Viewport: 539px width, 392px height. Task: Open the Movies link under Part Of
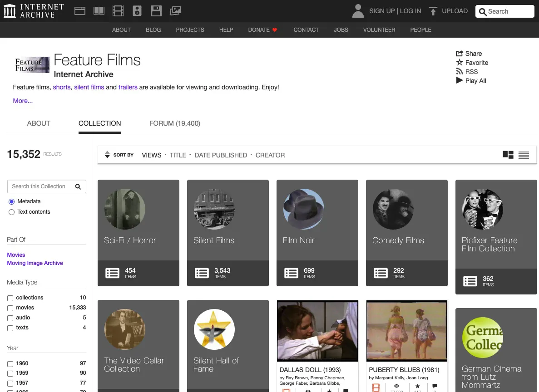16,255
